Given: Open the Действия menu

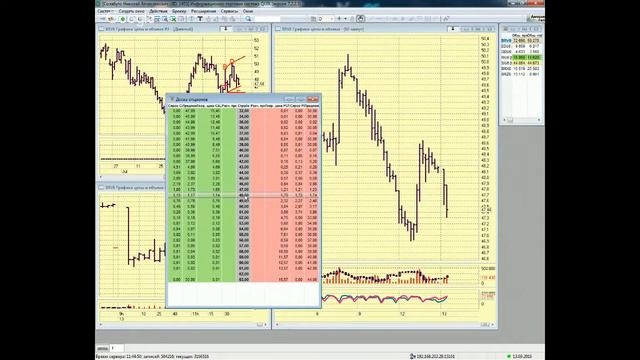Looking at the screenshot, I should pos(158,11).
